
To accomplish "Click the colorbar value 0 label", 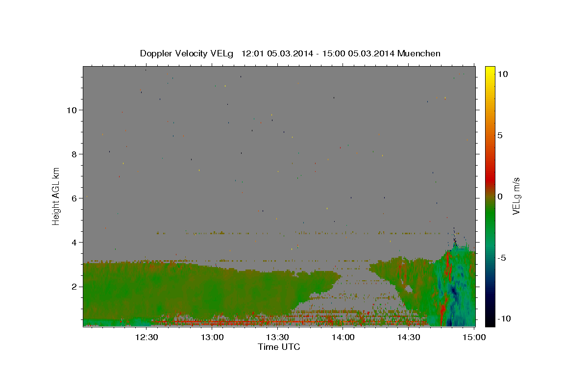I will [500, 196].
